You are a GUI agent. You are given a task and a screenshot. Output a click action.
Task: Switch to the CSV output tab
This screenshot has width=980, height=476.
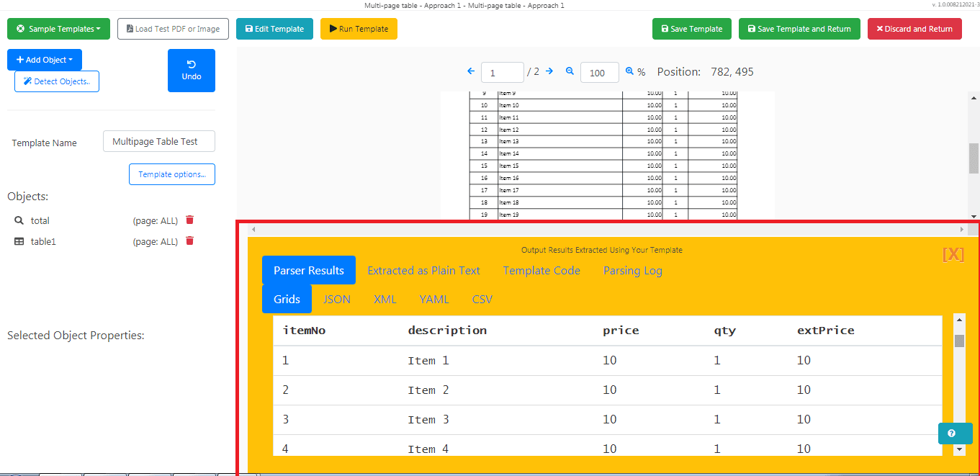pyautogui.click(x=482, y=299)
